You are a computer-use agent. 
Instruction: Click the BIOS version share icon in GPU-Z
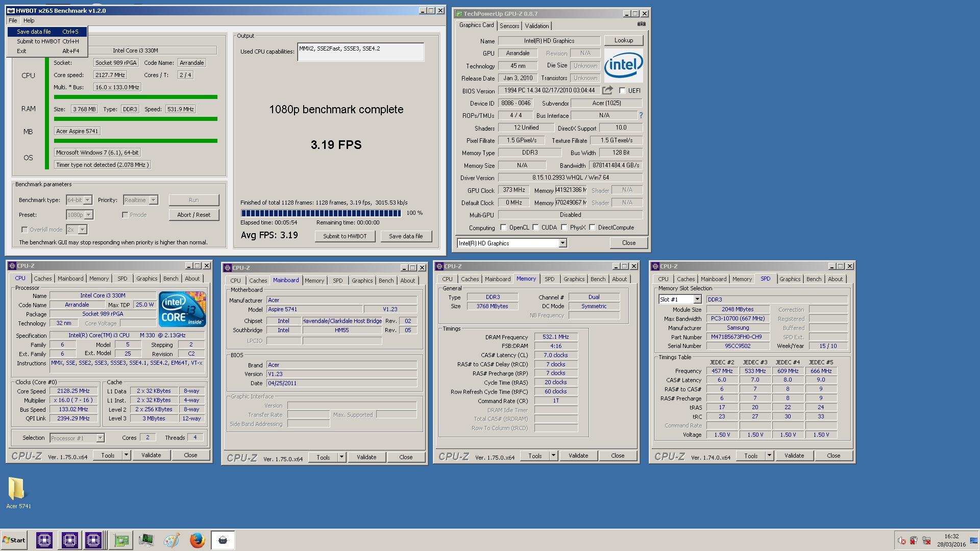pyautogui.click(x=607, y=90)
